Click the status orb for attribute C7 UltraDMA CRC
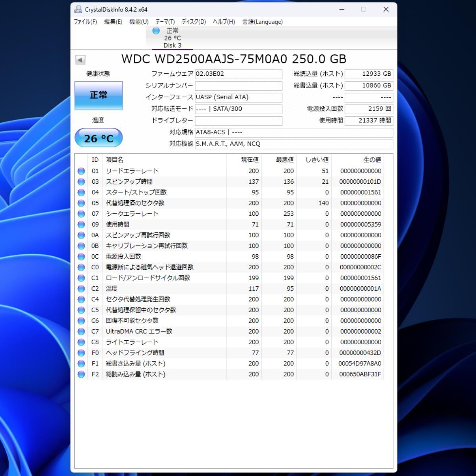 pyautogui.click(x=81, y=332)
